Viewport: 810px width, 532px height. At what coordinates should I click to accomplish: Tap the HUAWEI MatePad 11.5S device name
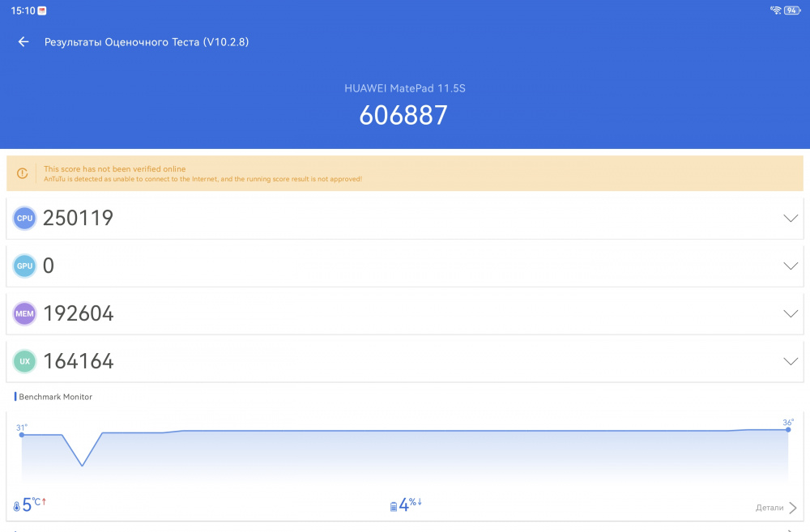(x=404, y=88)
